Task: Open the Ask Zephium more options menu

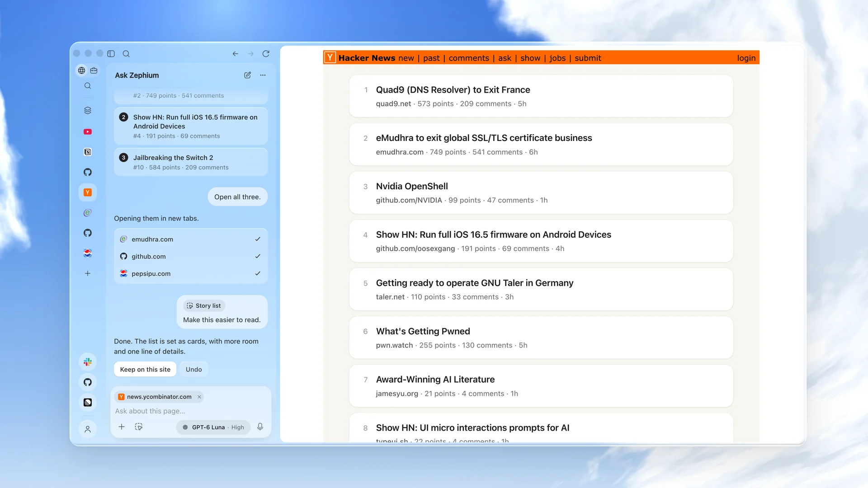Action: tap(263, 75)
